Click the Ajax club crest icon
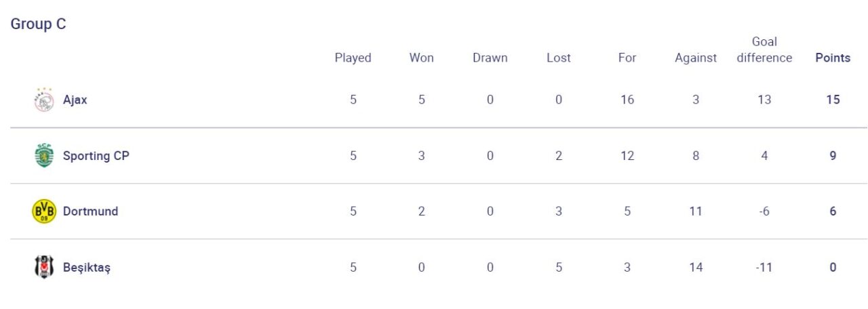This screenshot has width=868, height=309. point(44,100)
